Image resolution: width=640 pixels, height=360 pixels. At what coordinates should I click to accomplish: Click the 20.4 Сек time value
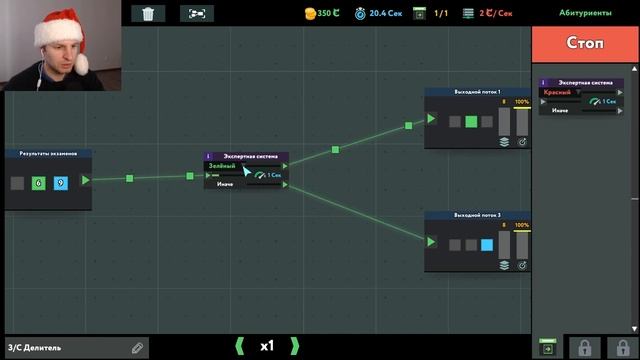pos(386,13)
